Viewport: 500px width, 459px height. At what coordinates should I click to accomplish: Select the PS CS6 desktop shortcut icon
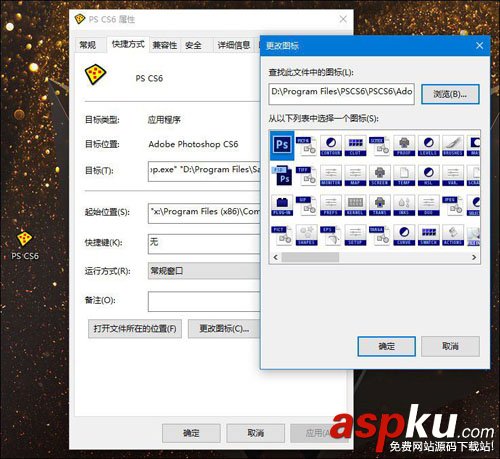pyautogui.click(x=24, y=245)
